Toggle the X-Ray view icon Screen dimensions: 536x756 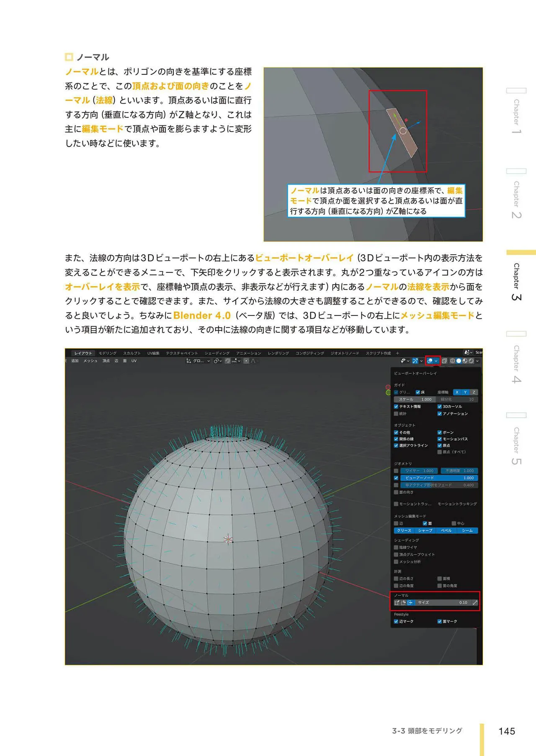click(x=444, y=361)
